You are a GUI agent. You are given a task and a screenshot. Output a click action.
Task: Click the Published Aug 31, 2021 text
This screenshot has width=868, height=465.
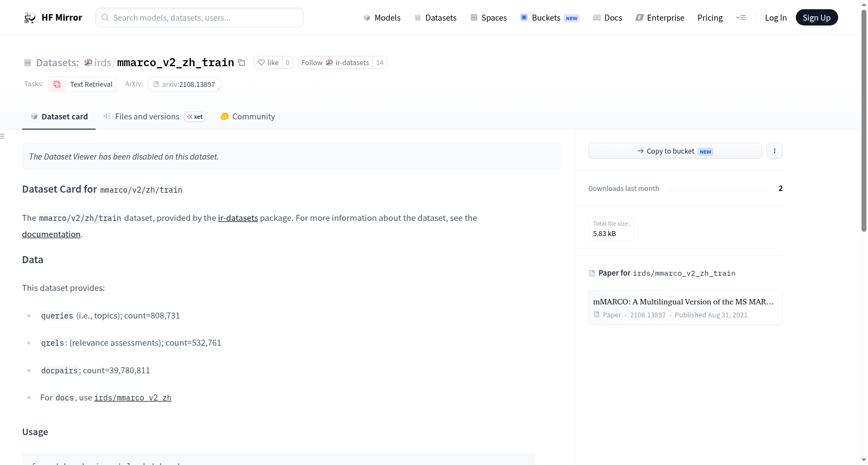[x=711, y=315]
